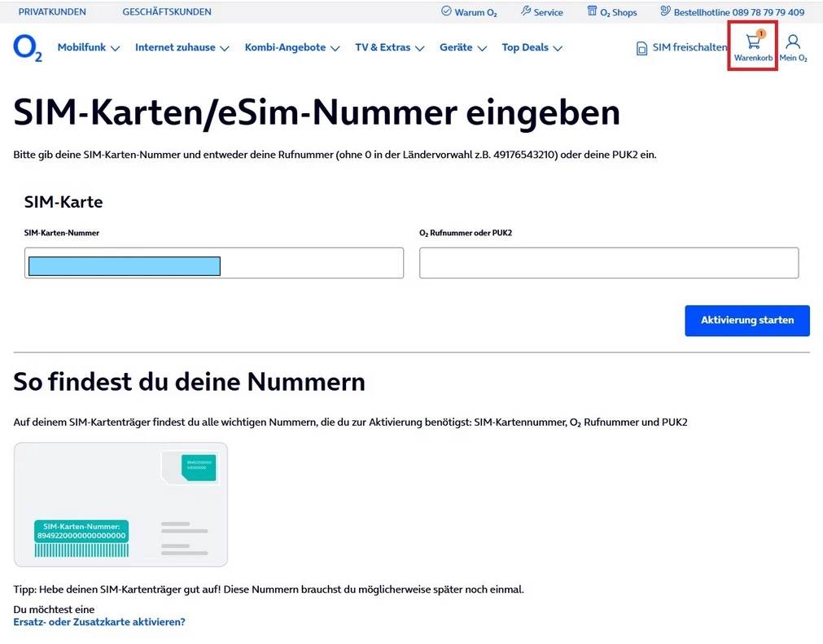Click the Du möchtest eine text

(x=54, y=609)
